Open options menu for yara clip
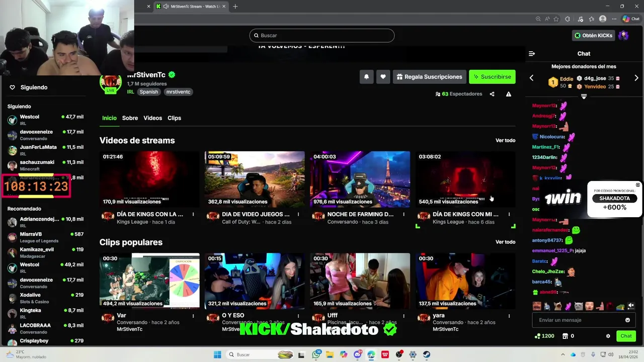Image resolution: width=644 pixels, height=362 pixels. pyautogui.click(x=509, y=316)
